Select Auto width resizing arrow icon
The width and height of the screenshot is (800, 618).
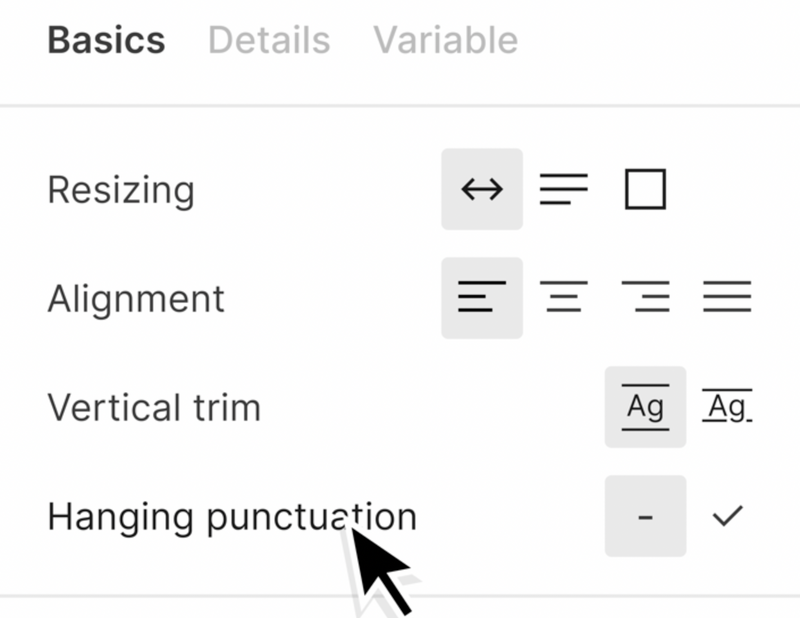click(482, 189)
